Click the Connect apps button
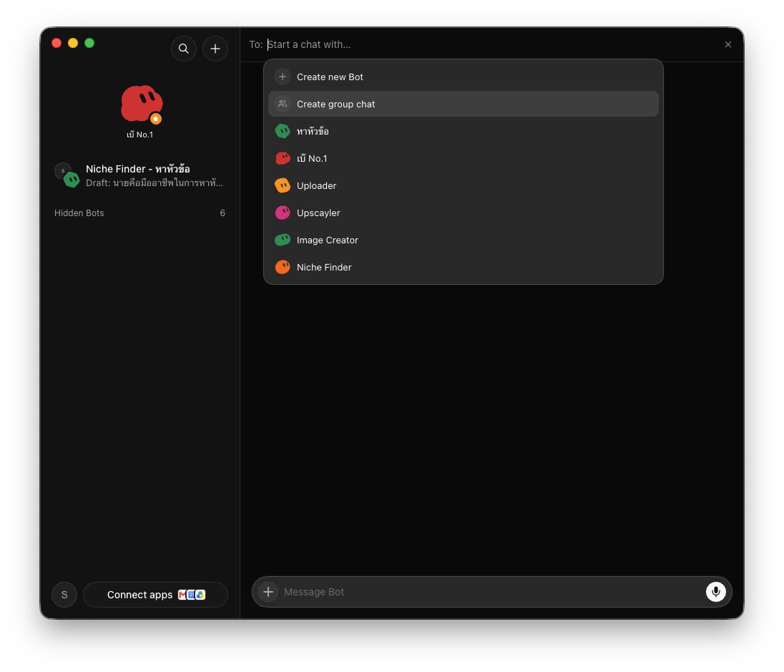The image size is (784, 672). click(x=155, y=595)
